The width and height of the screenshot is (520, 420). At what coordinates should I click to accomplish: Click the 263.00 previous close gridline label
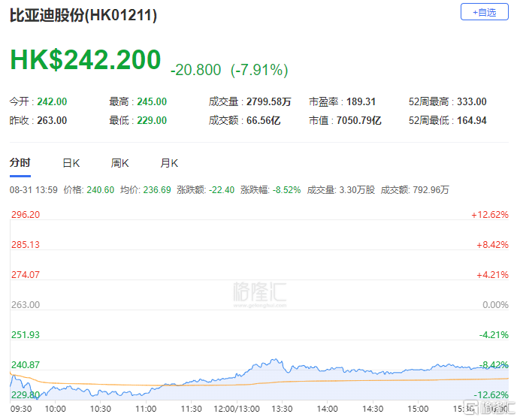tap(26, 304)
